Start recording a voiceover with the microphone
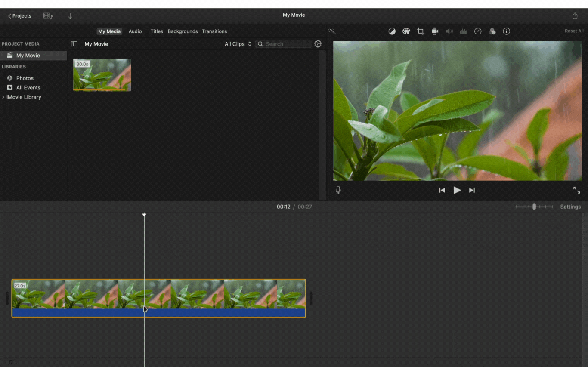The image size is (588, 367). click(x=338, y=190)
